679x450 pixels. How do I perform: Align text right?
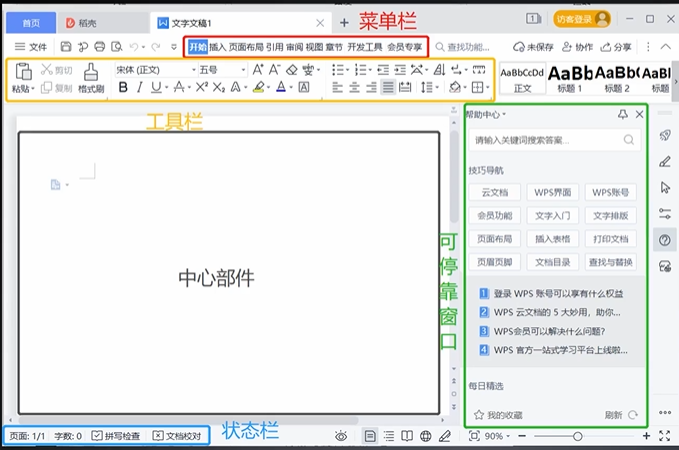click(371, 88)
